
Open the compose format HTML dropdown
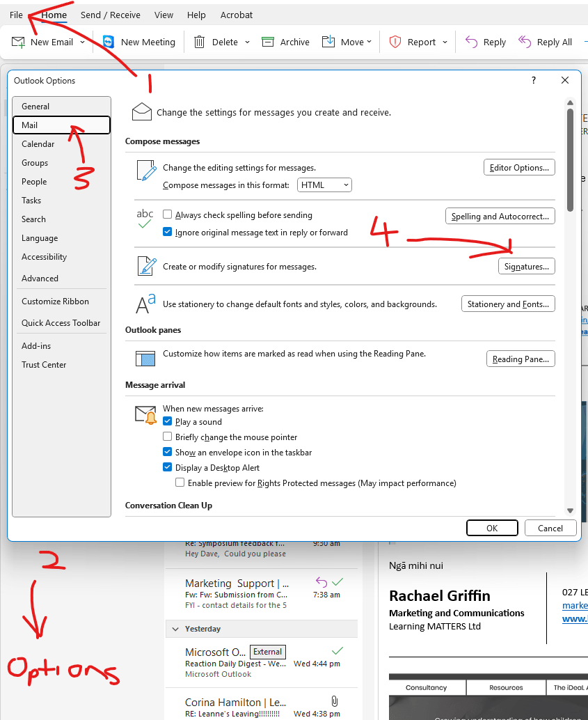[x=324, y=185]
